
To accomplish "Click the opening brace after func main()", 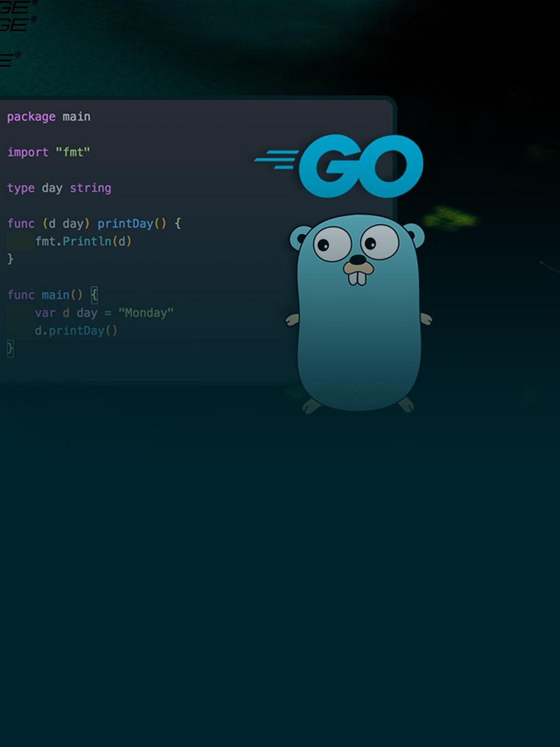I will [x=95, y=294].
